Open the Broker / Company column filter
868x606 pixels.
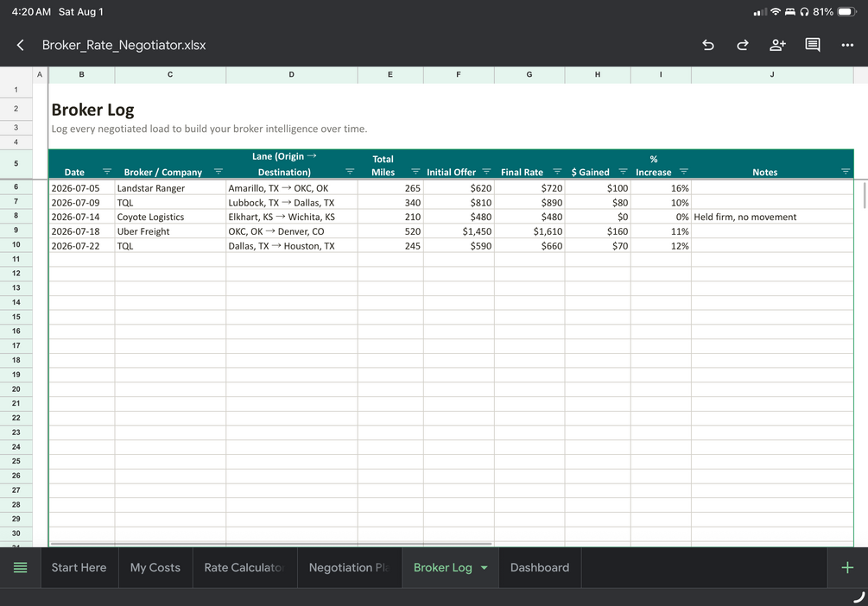[x=219, y=172]
